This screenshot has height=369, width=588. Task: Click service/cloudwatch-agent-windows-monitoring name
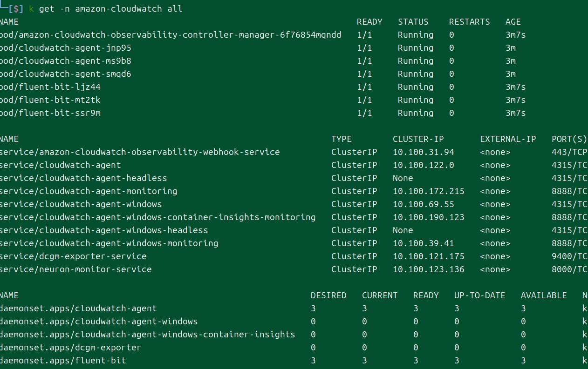109,243
